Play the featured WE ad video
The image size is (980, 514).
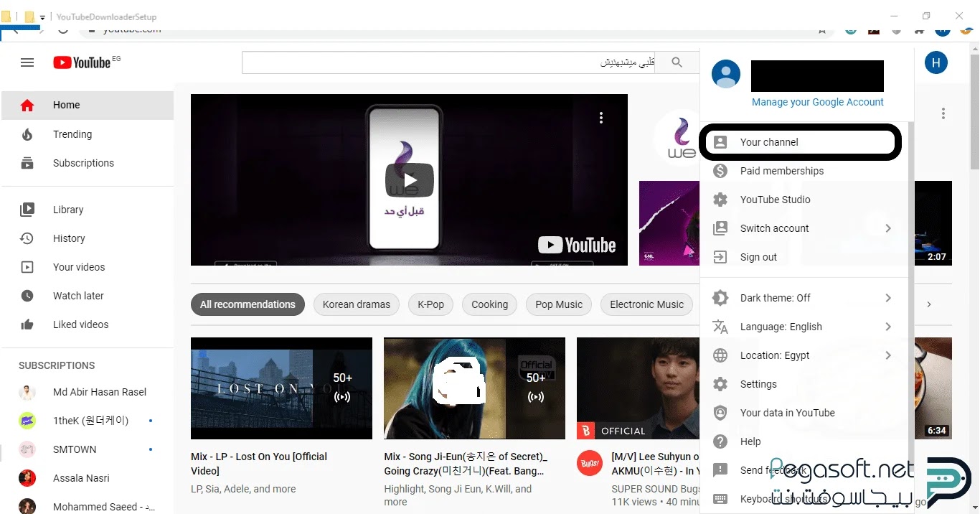click(x=409, y=179)
